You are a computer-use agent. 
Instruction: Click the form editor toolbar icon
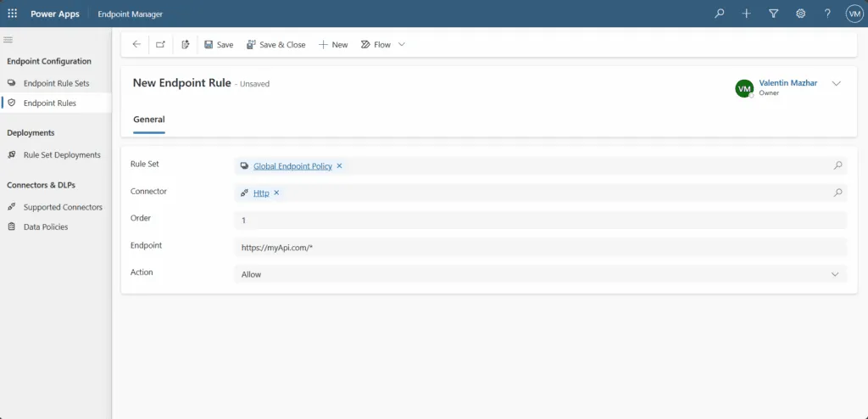186,44
